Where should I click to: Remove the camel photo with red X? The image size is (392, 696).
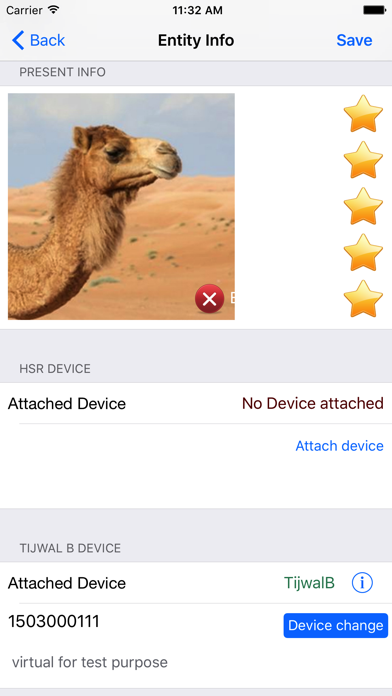[x=210, y=299]
